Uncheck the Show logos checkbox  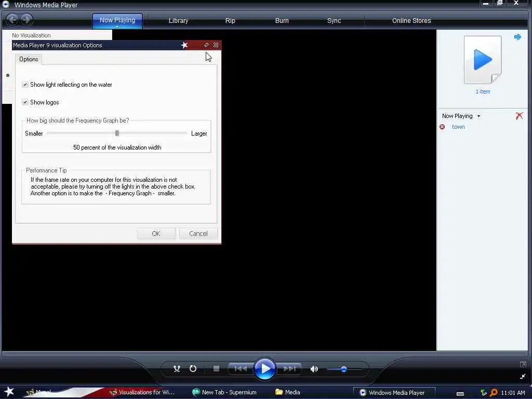(x=25, y=102)
